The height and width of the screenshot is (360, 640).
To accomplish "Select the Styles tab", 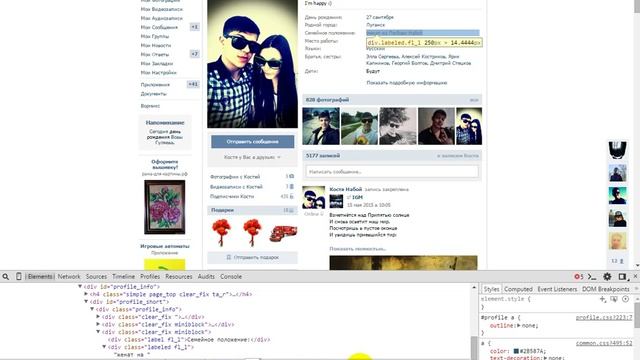I will tap(491, 289).
